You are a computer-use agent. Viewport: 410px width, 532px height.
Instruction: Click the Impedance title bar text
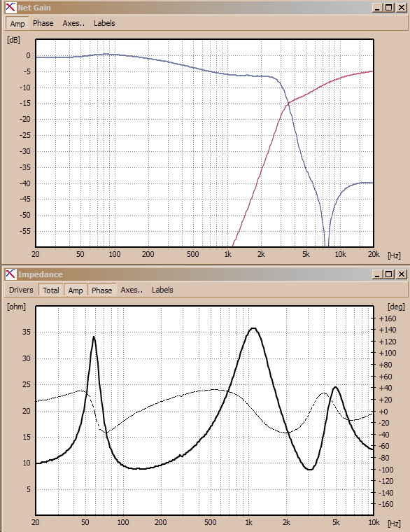(x=41, y=274)
